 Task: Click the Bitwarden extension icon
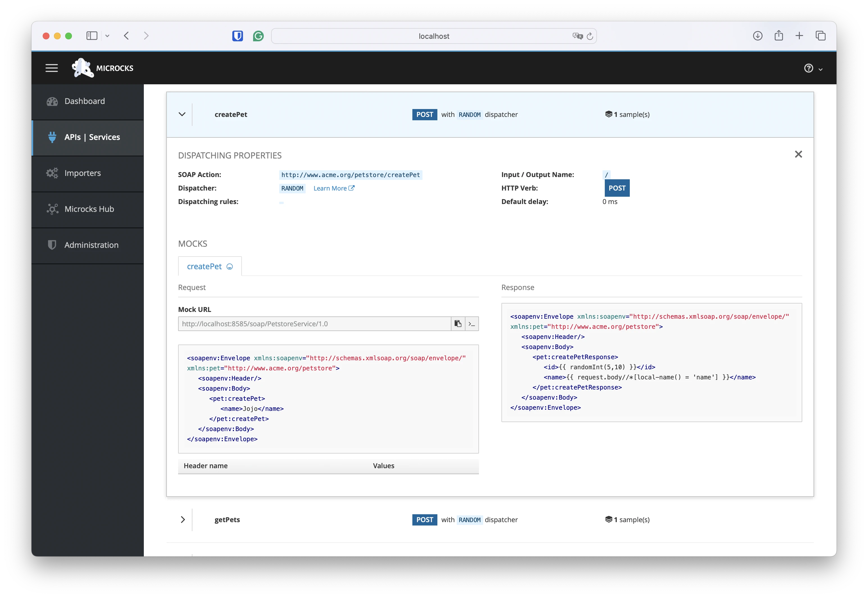[x=237, y=36]
